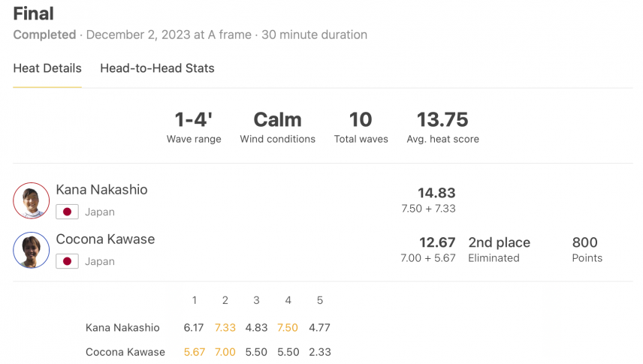Viewport: 643px width, 364px height.
Task: Open Kana Nakashio's profile photo
Action: pos(31,200)
